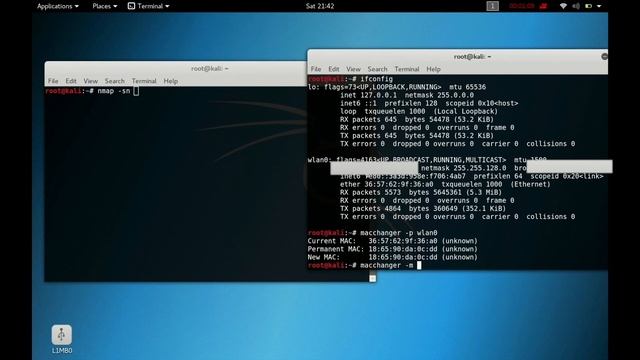Click the 'macchanger -m' prompt line

(364, 265)
